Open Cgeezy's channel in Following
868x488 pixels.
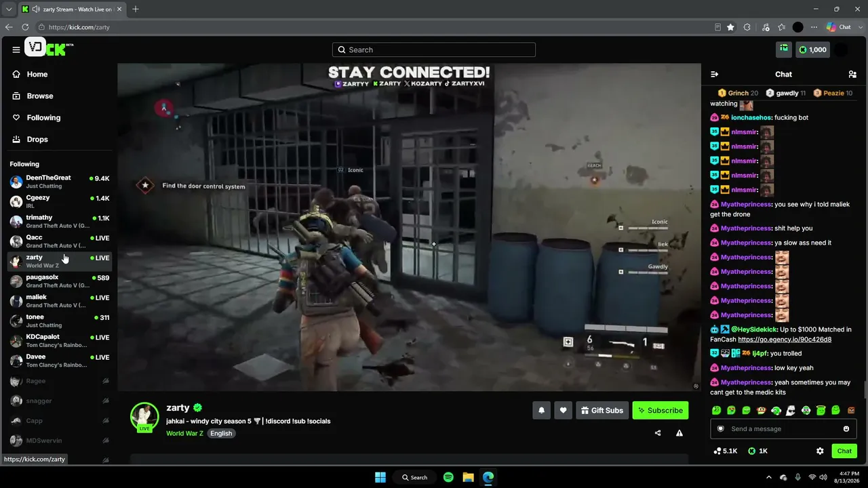59,201
